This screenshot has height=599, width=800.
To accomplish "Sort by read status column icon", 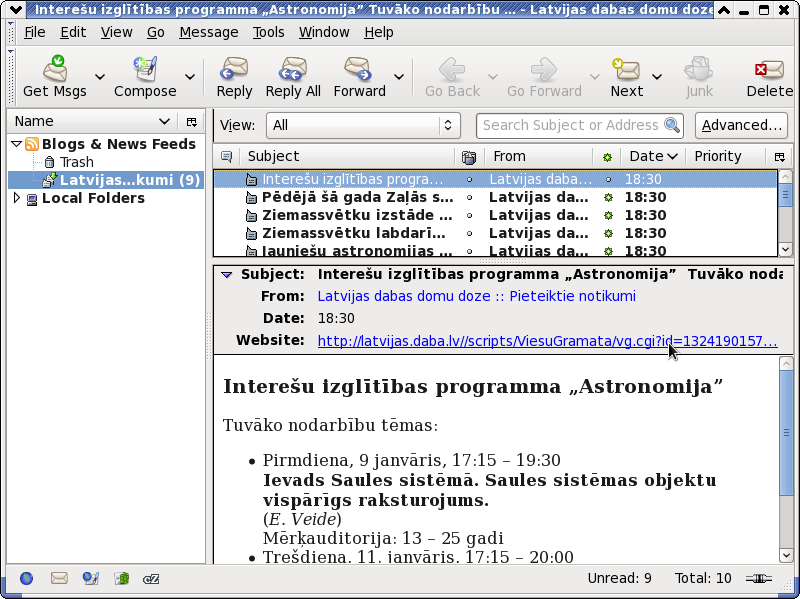I will point(607,157).
